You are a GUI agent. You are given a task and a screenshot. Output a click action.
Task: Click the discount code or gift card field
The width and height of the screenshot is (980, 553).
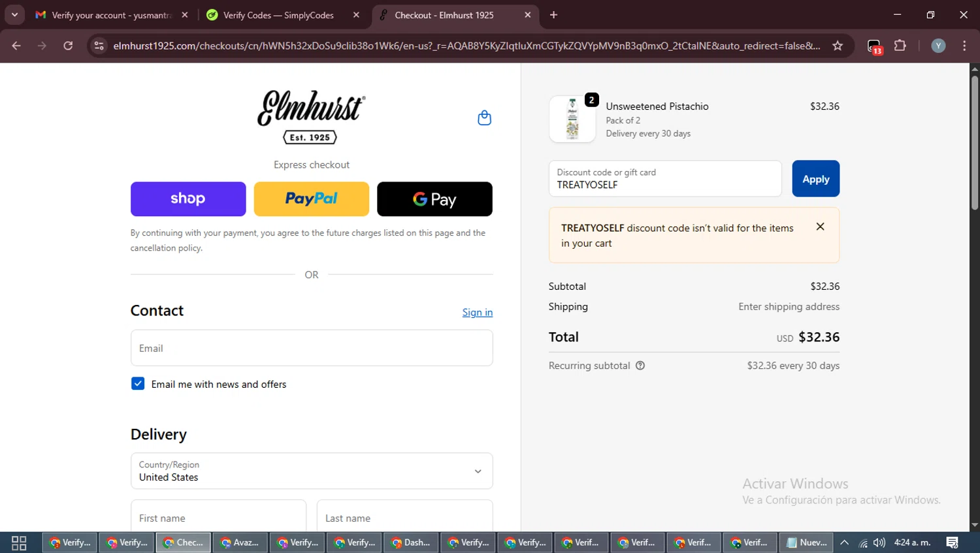point(665,179)
